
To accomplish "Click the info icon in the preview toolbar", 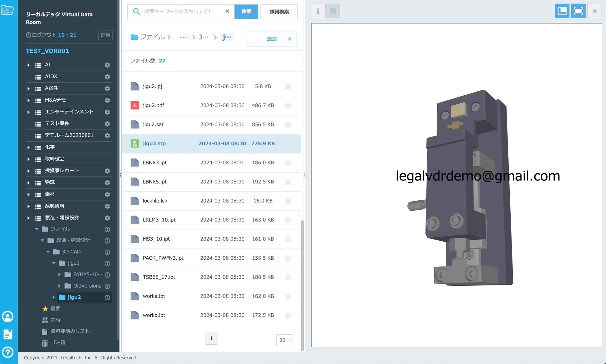I will coord(318,11).
